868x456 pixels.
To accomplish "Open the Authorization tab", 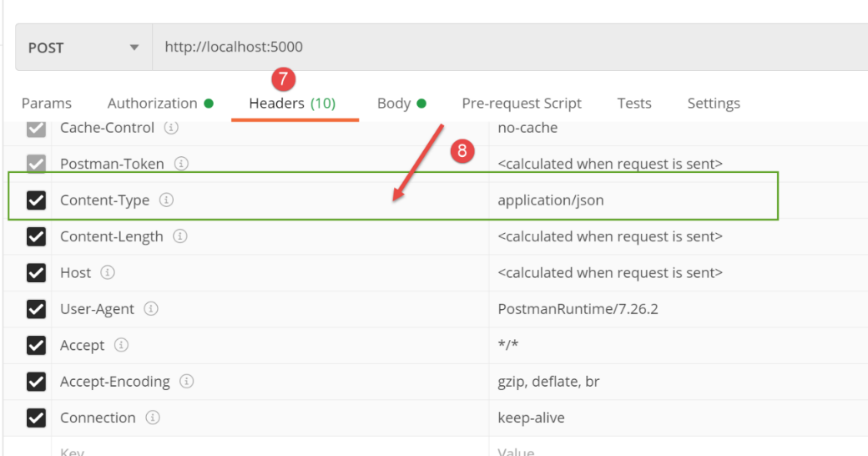I will [159, 104].
